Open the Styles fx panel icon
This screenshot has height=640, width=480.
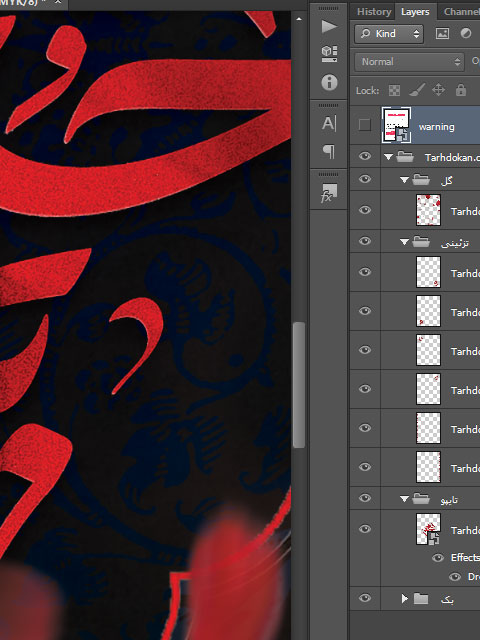coord(329,193)
